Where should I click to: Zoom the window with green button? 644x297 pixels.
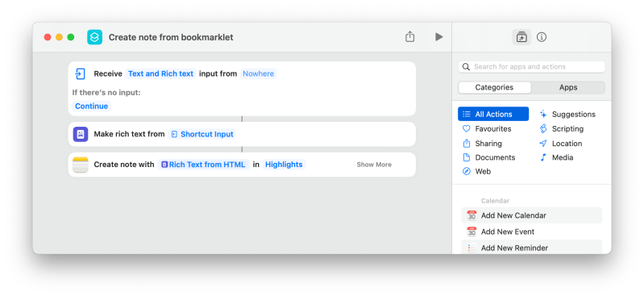tap(71, 37)
